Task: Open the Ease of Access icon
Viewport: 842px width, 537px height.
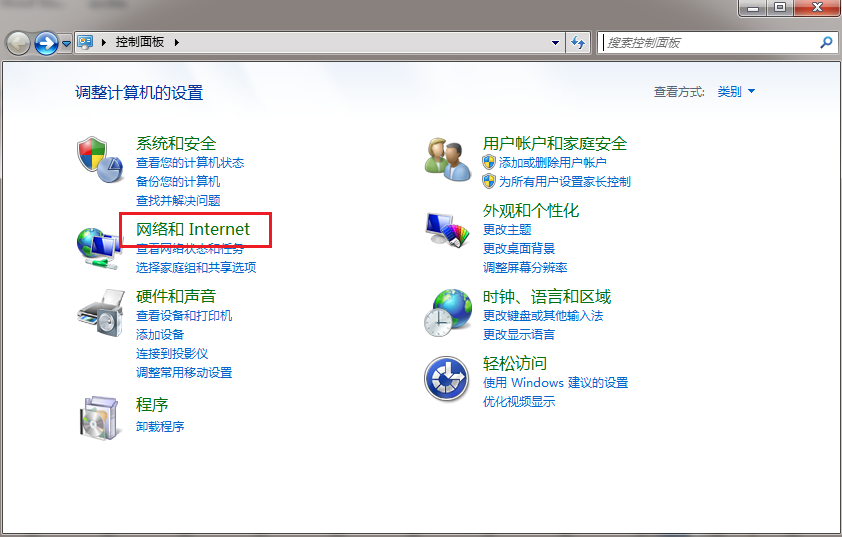Action: pos(446,379)
